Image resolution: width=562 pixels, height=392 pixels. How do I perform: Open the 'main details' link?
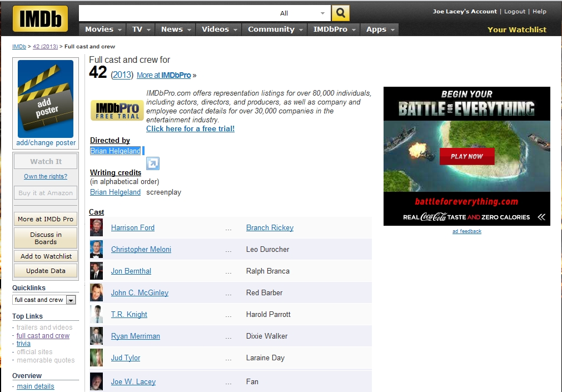pos(36,386)
